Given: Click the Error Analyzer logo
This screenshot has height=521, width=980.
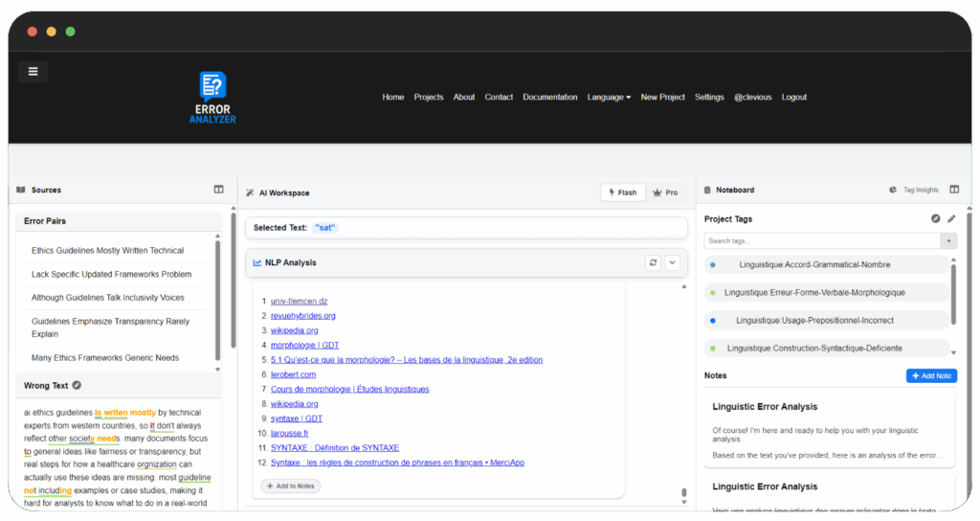Looking at the screenshot, I should (212, 98).
